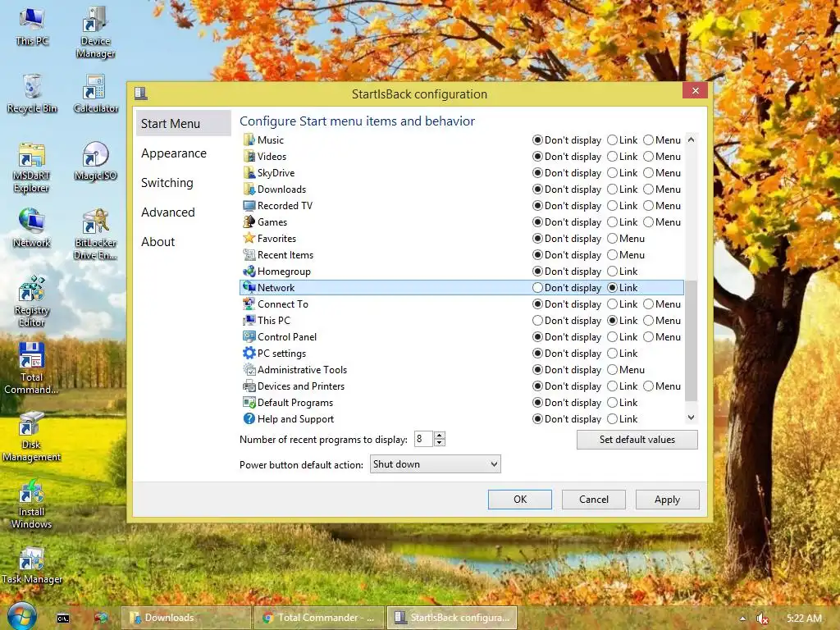Switch to the Switching tab
The height and width of the screenshot is (630, 840).
point(167,183)
